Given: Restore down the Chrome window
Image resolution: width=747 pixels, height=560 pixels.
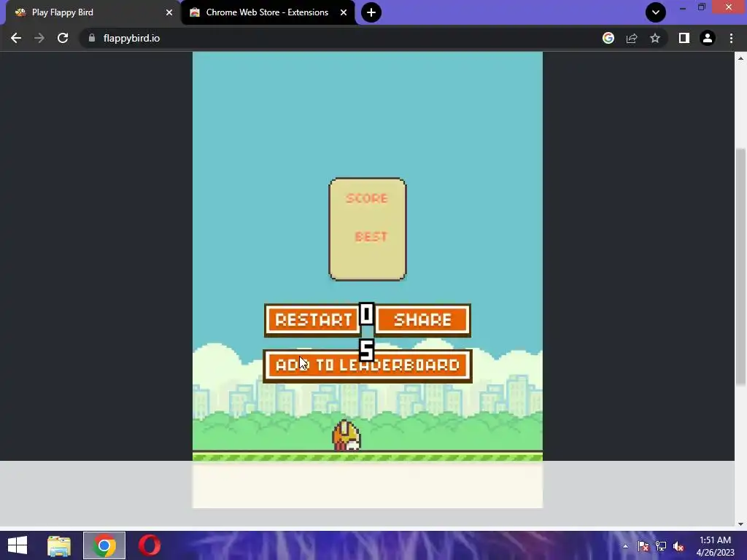Looking at the screenshot, I should point(702,7).
